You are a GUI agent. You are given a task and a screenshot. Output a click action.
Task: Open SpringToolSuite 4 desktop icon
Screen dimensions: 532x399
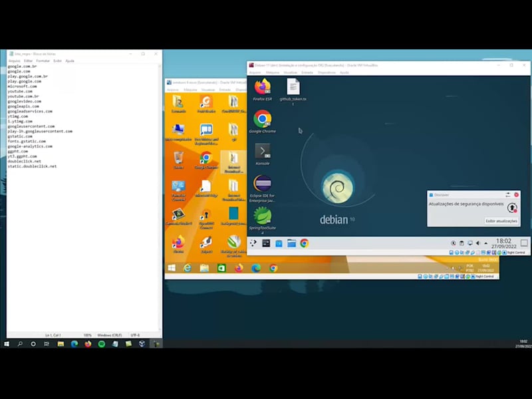(262, 221)
